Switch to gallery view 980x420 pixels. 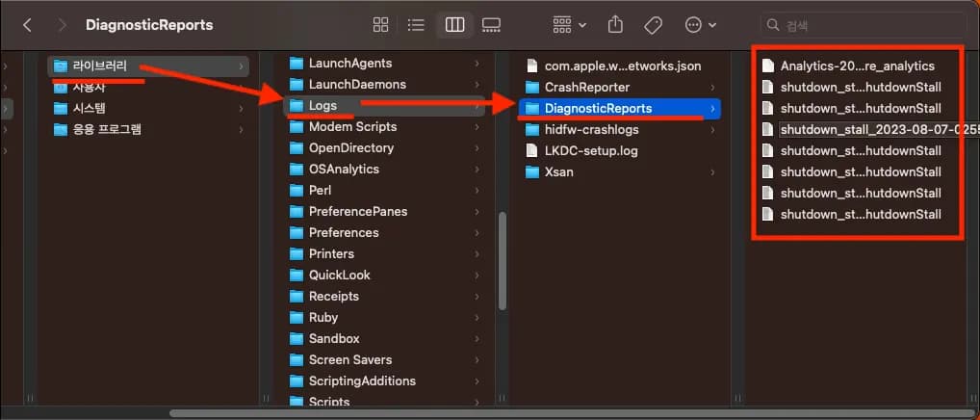pos(491,24)
